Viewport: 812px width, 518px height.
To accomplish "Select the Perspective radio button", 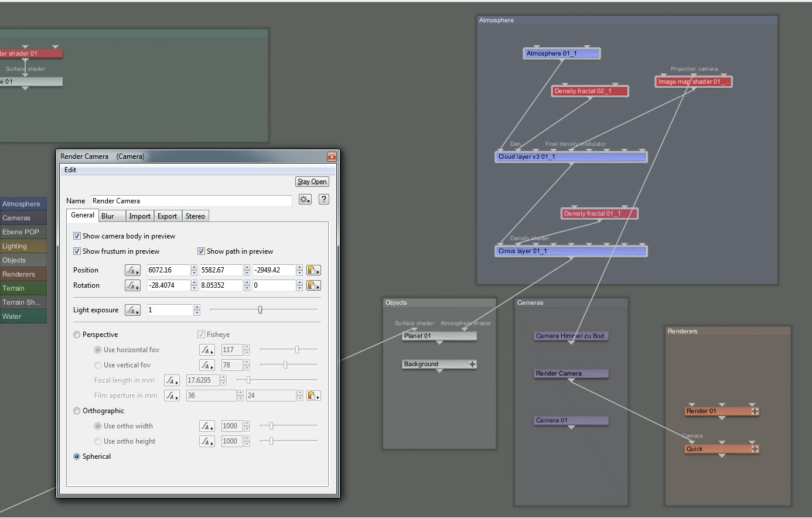I will pyautogui.click(x=77, y=335).
